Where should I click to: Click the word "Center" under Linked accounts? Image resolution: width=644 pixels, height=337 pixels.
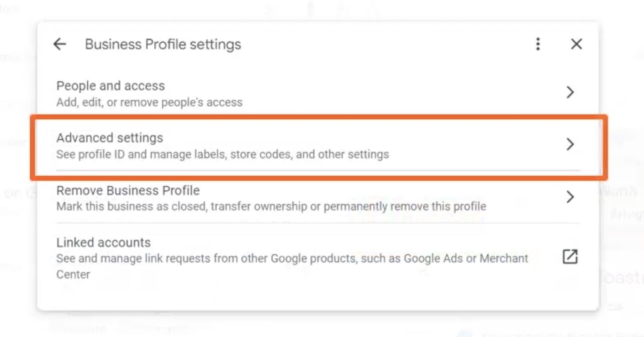click(x=73, y=274)
